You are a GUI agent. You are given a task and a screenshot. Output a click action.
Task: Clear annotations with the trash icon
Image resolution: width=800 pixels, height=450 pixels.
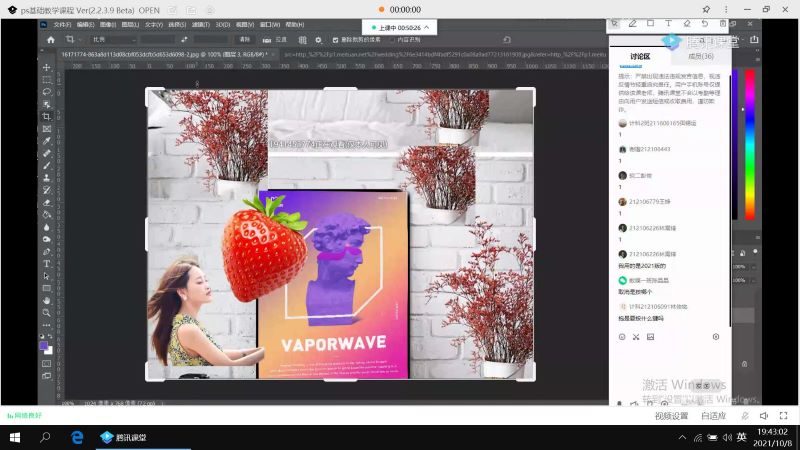722,23
